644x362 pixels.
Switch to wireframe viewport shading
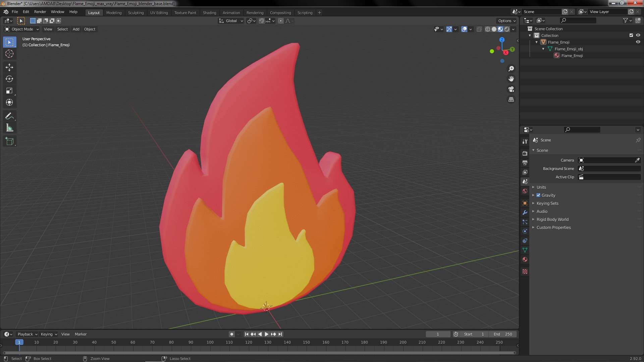coord(488,29)
